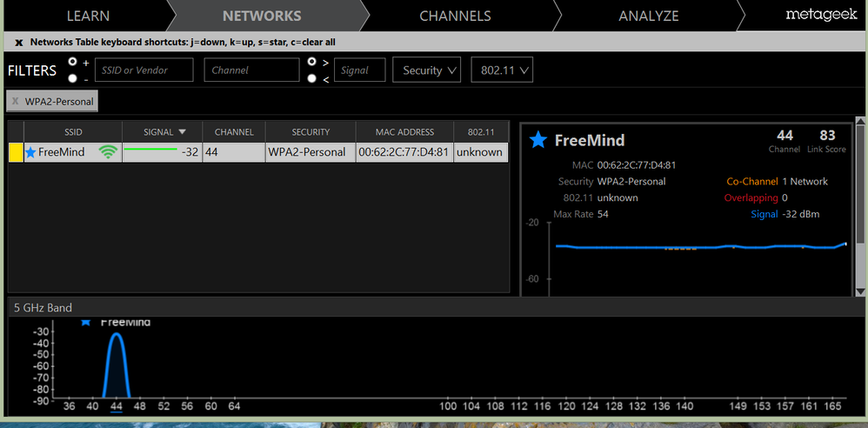Sort by CHANNEL column header

pyautogui.click(x=234, y=132)
